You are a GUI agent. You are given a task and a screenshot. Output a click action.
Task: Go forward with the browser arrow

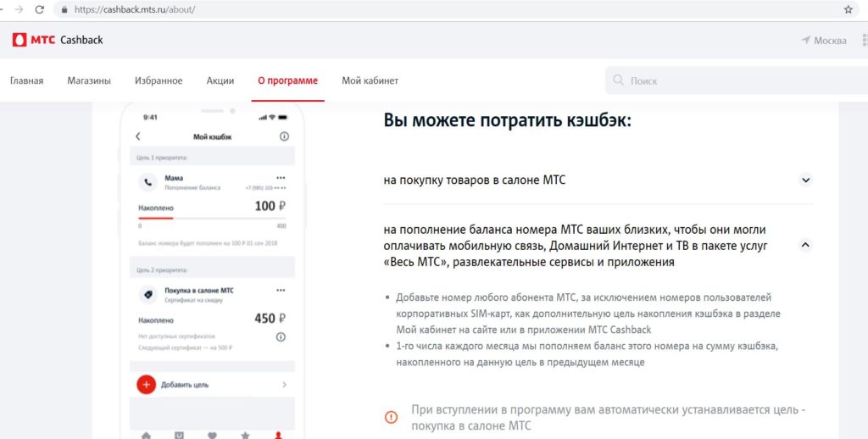[19, 9]
